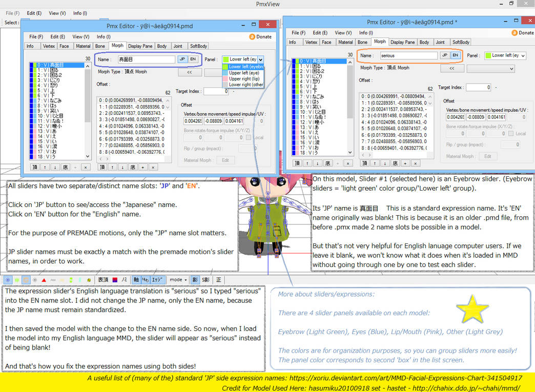Click the ノミ toolbar button
The width and height of the screenshot is (535, 392).
[124, 280]
